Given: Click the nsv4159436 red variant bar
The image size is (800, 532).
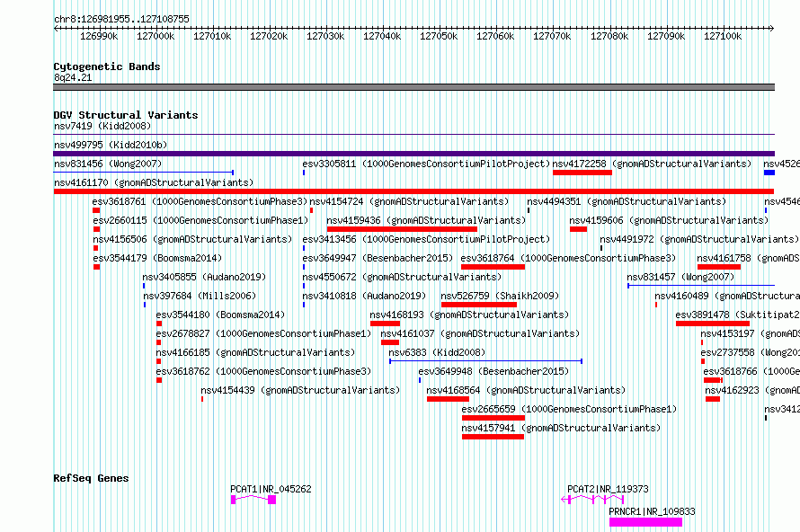Looking at the screenshot, I should coord(402,229).
